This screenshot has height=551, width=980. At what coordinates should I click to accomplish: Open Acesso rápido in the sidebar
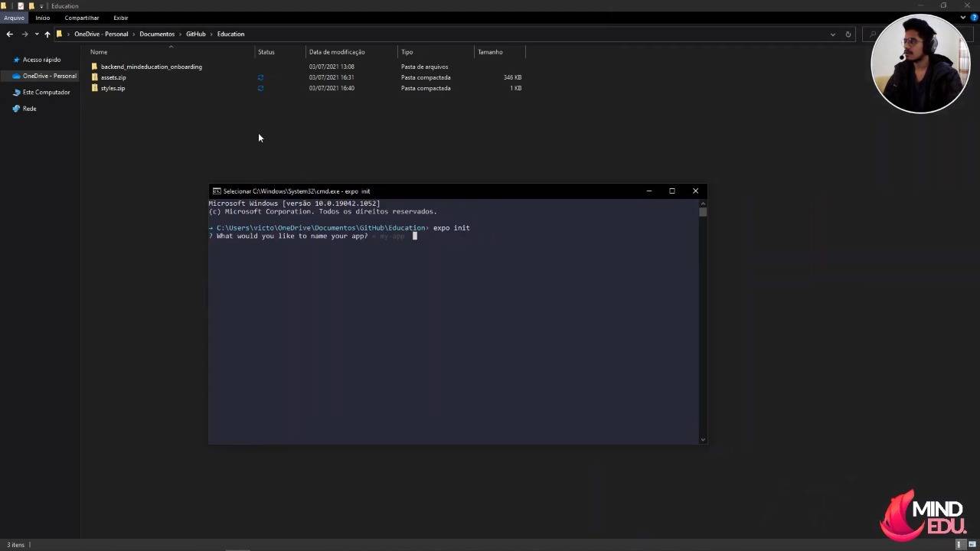point(41,60)
